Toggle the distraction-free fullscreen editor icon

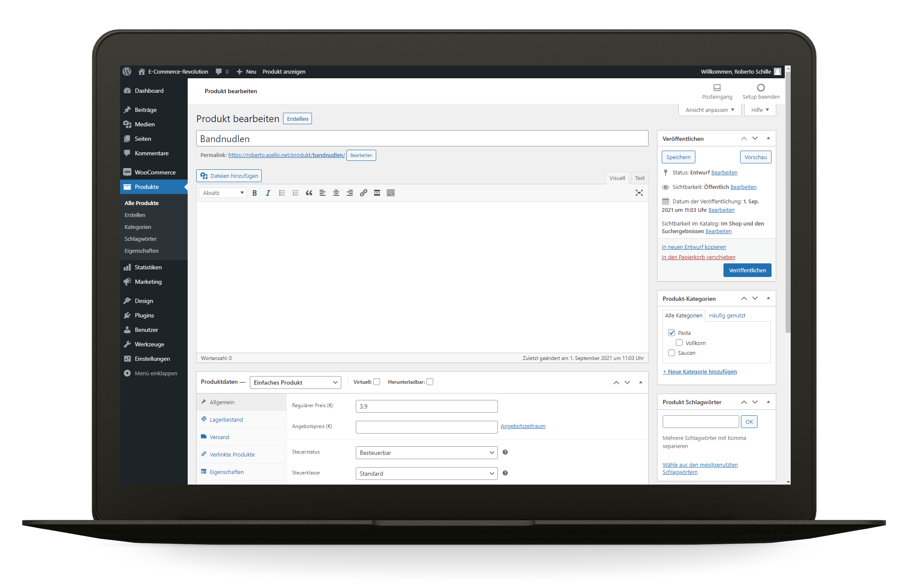(639, 193)
